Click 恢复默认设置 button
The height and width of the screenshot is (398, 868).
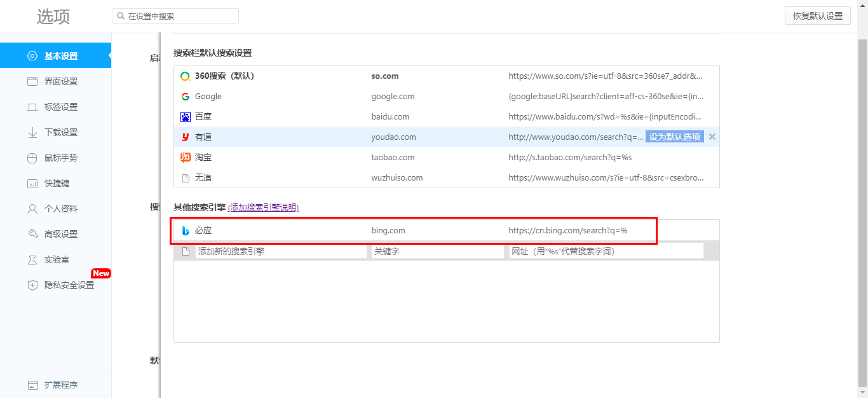[x=818, y=16]
